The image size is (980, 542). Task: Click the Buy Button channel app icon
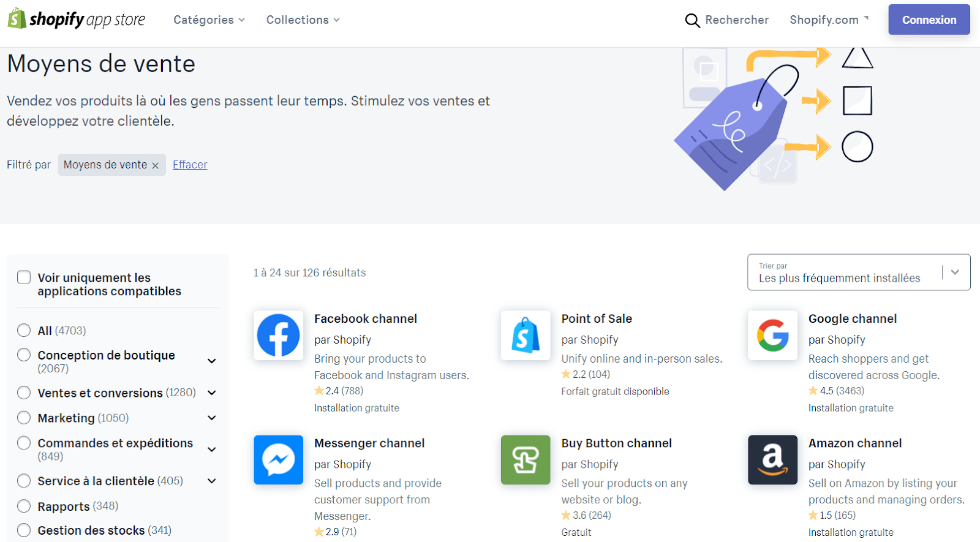526,460
